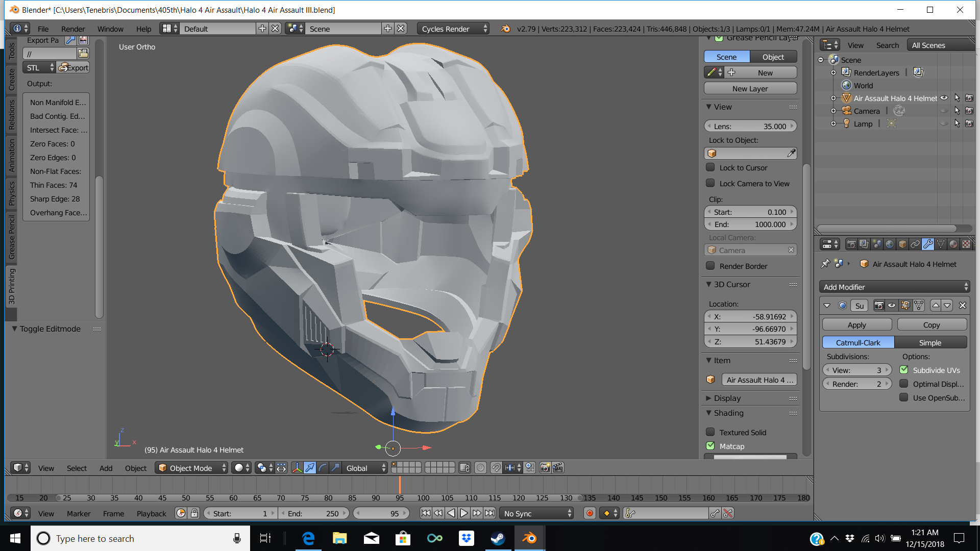Remove the Subsurf modifier with the X
980x551 pixels.
click(x=963, y=306)
